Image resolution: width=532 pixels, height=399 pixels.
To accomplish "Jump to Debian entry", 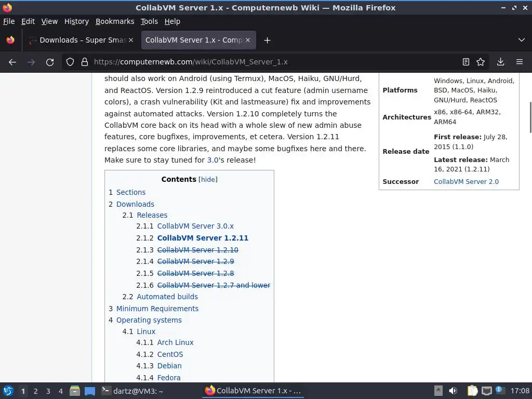I will [x=170, y=366].
